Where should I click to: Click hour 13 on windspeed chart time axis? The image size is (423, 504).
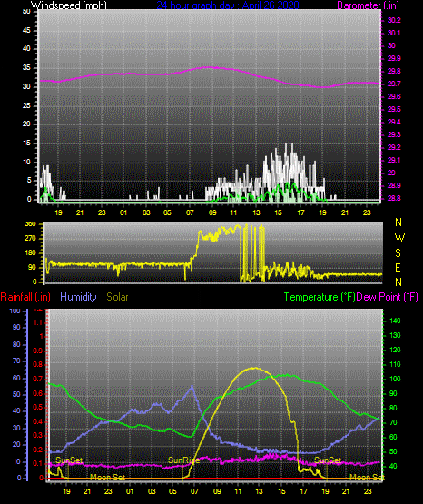point(256,212)
